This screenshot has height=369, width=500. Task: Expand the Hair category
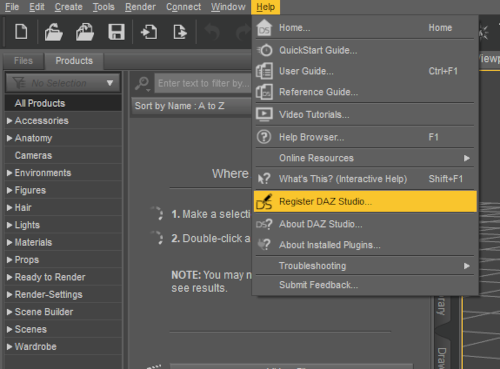[x=9, y=208]
